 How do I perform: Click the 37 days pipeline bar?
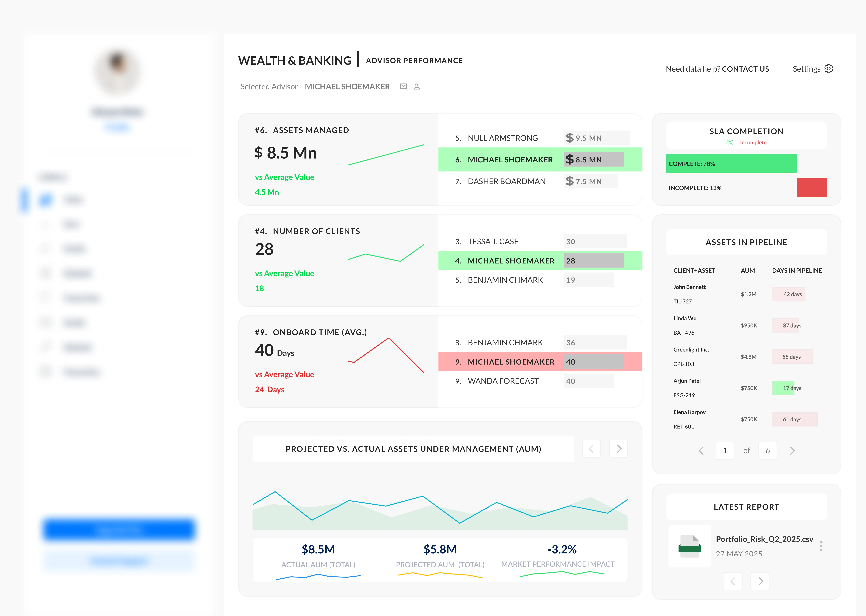click(786, 325)
